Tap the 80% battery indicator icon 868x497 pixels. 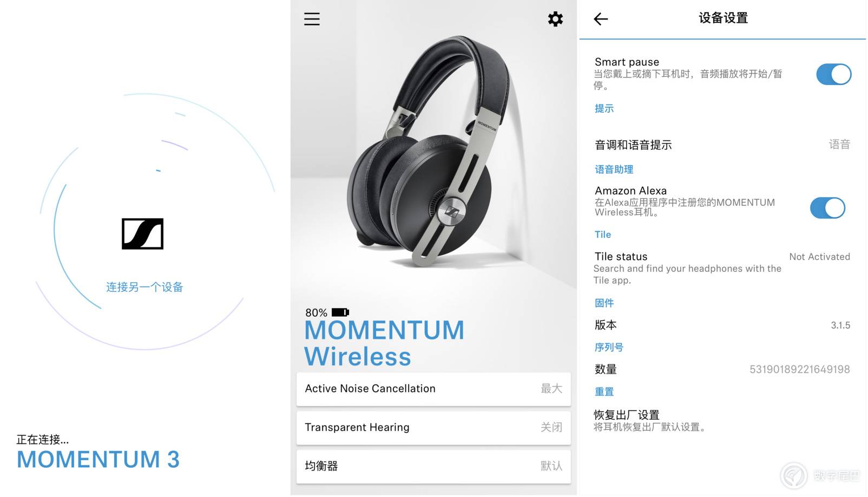point(340,312)
